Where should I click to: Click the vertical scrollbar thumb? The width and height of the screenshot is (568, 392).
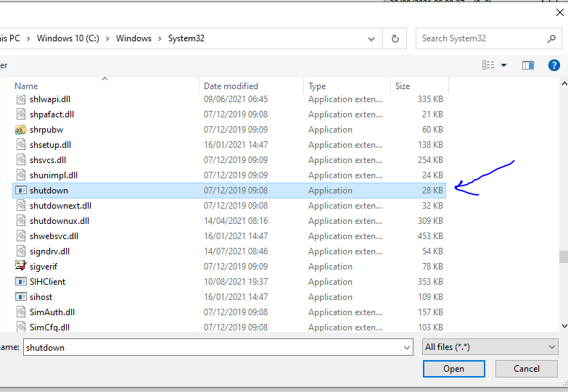point(564,257)
